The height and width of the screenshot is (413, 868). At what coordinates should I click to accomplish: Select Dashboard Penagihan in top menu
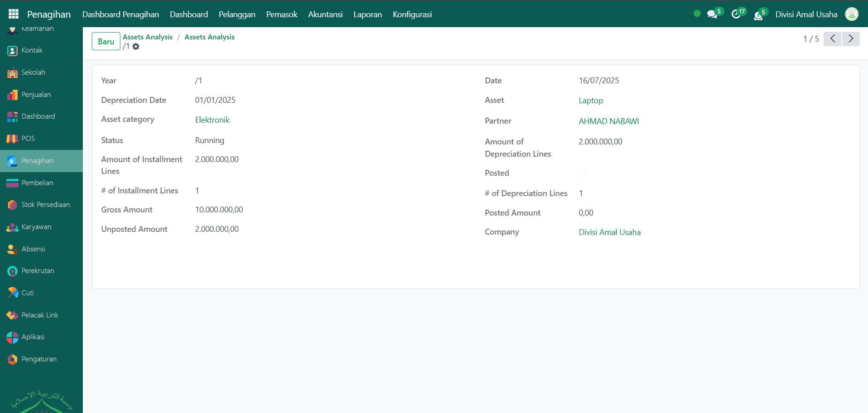click(x=120, y=14)
